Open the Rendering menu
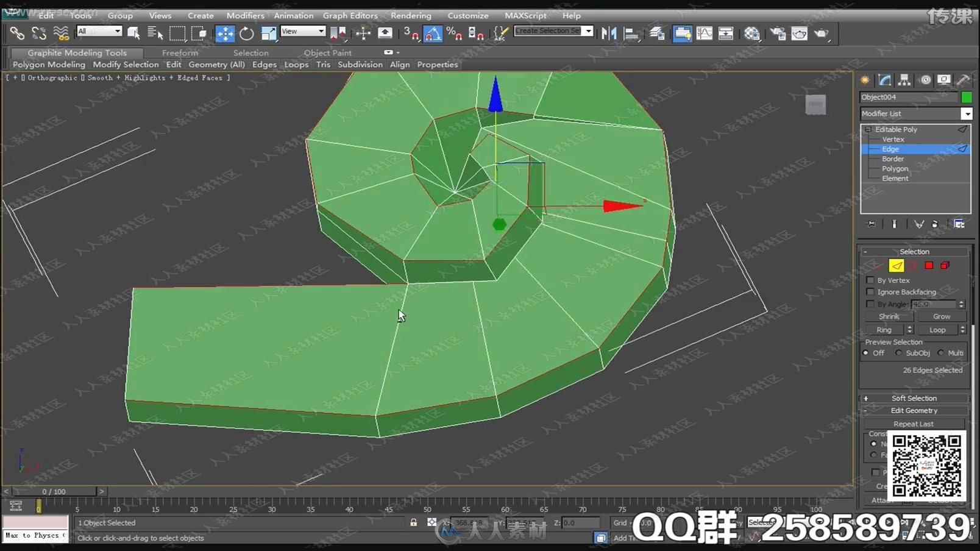The image size is (980, 551). (x=411, y=15)
